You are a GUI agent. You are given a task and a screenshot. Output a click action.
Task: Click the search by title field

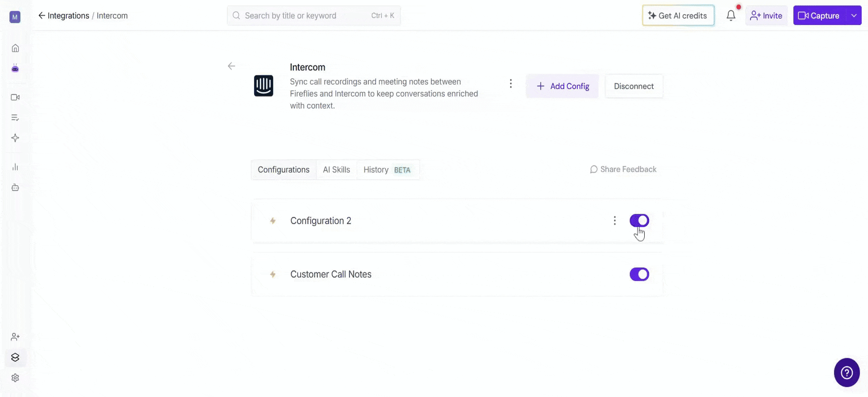[314, 15]
